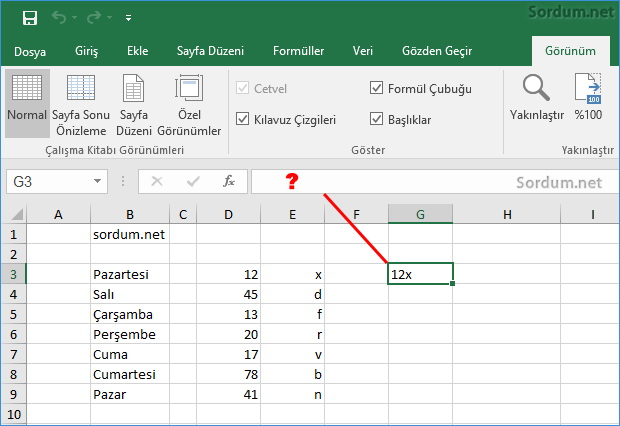Toggle the Kılavuz Çizgileri checkbox

coord(242,119)
